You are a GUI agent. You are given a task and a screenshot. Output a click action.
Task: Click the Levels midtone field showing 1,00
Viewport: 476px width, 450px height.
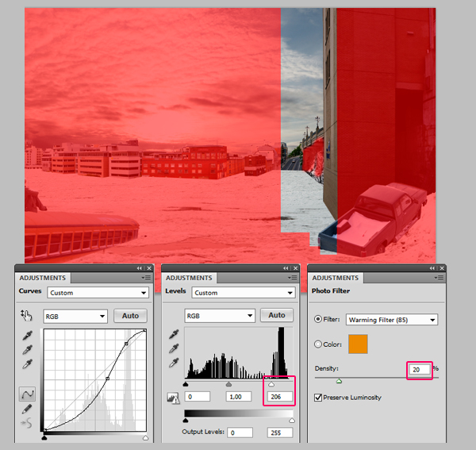(239, 397)
